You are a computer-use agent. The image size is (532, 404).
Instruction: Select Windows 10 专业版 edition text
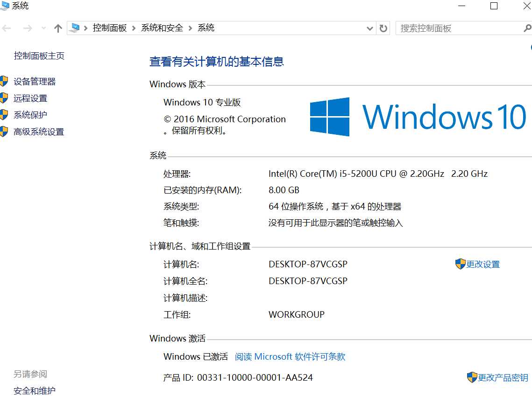click(x=202, y=102)
